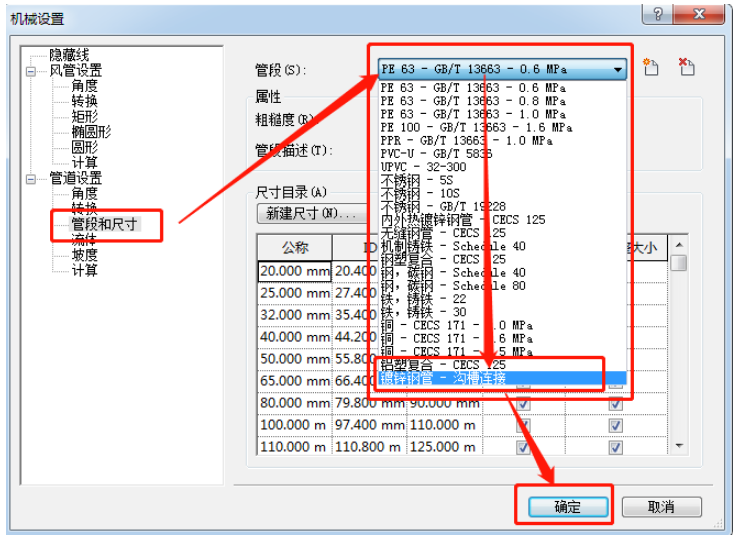Click the 新建尺寸(N)... button

pyautogui.click(x=312, y=214)
